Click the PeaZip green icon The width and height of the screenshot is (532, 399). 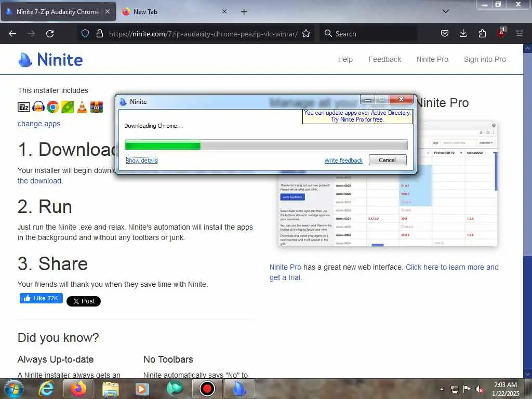click(x=68, y=107)
